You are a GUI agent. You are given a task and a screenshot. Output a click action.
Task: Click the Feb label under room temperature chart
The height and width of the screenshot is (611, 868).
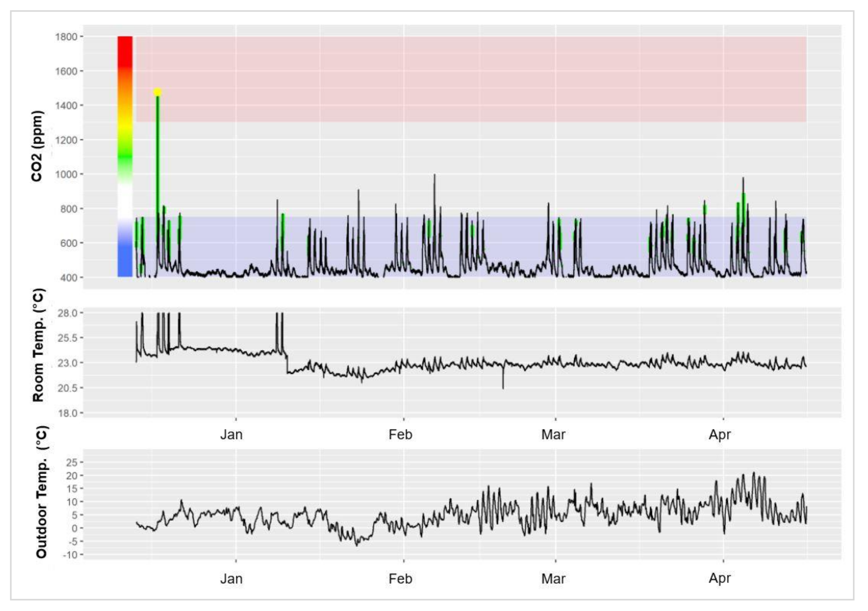point(400,435)
